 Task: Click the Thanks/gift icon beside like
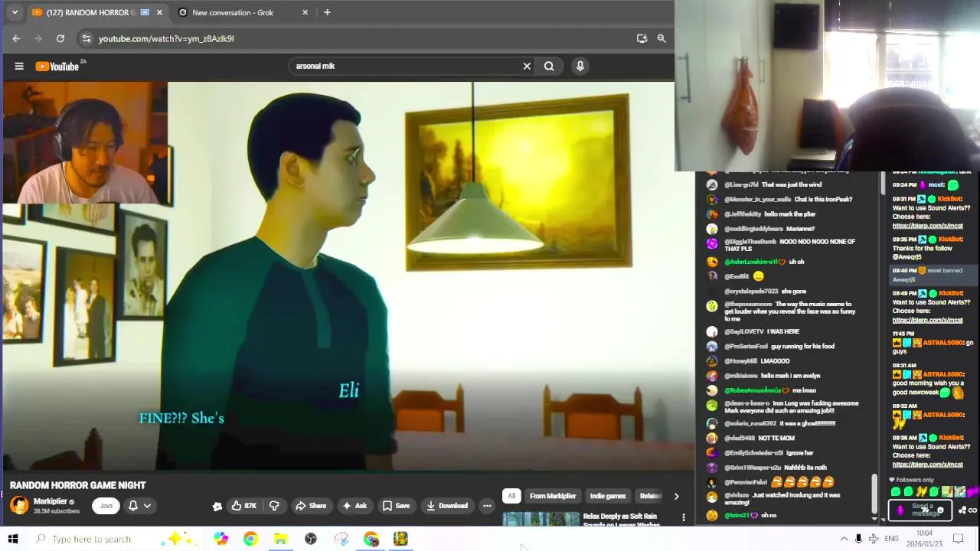click(217, 506)
